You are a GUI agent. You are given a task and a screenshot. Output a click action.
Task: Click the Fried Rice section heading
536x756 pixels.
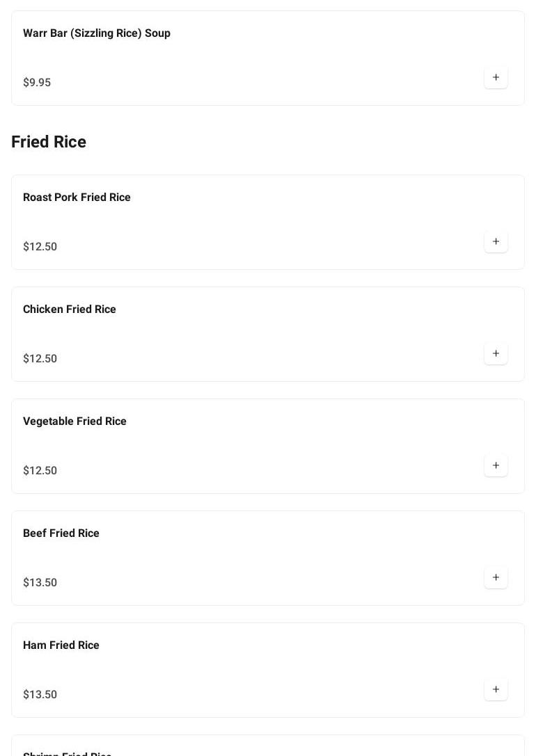pyautogui.click(x=49, y=142)
